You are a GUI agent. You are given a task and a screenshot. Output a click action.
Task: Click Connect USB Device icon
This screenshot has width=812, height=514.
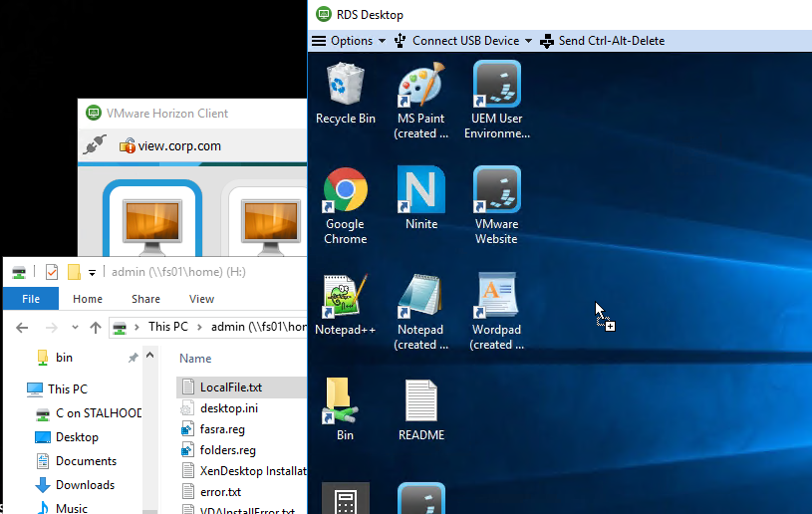click(400, 41)
